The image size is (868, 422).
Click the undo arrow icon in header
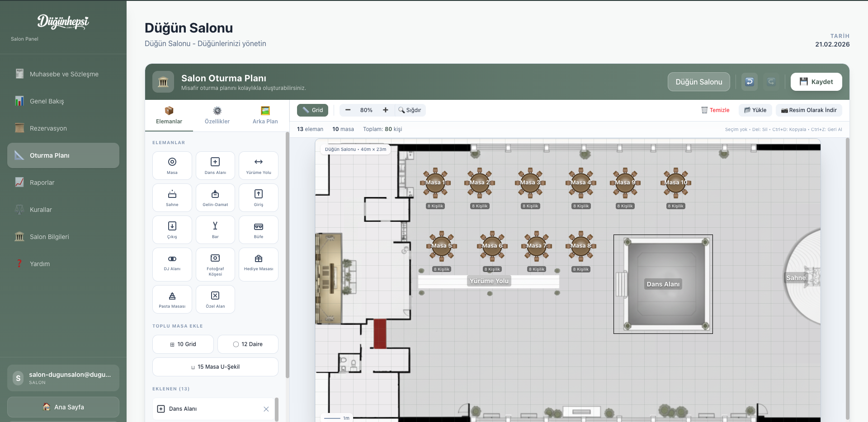[749, 82]
